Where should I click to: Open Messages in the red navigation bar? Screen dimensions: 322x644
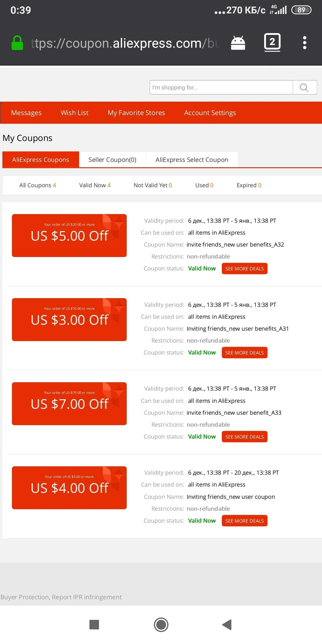point(26,113)
